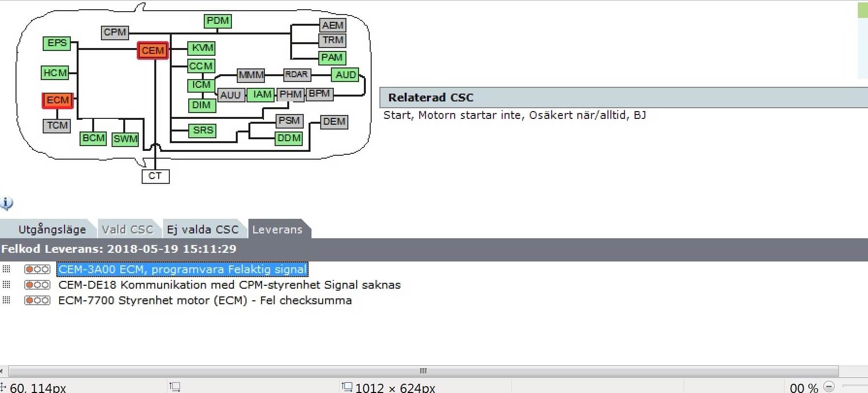868x393 pixels.
Task: Click the red CEM module node
Action: click(153, 50)
